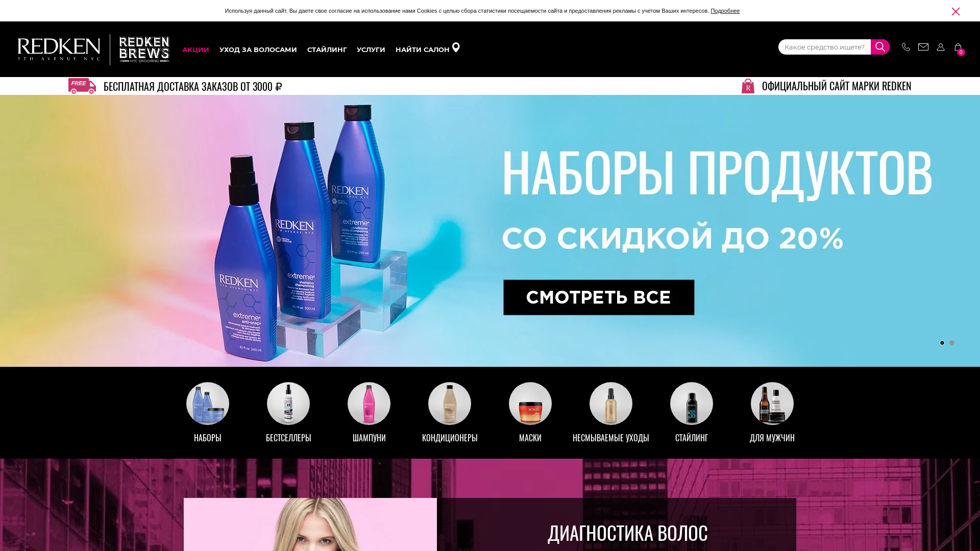Click the 'Кондиционеры' category label
This screenshot has width=980, height=551.
pyautogui.click(x=450, y=438)
